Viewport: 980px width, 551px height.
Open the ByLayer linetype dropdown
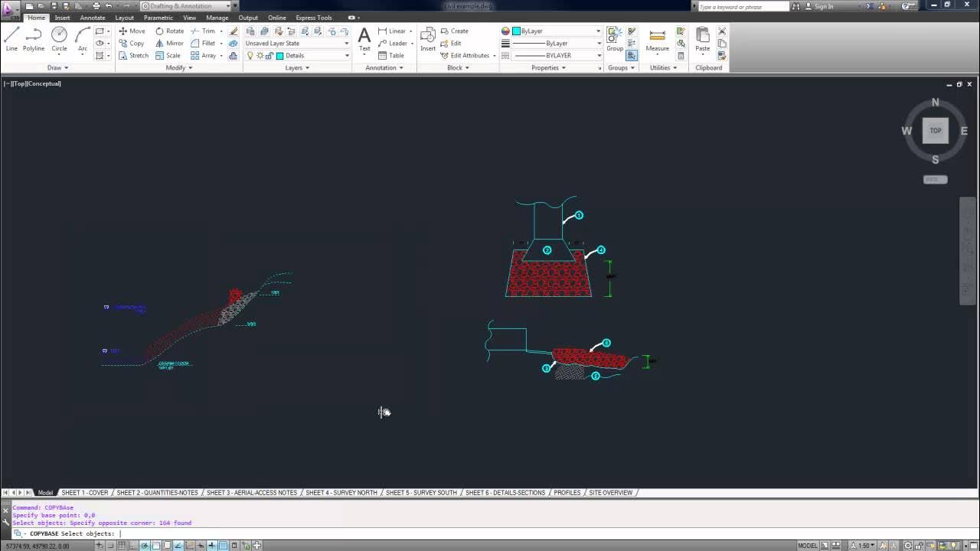pos(557,56)
